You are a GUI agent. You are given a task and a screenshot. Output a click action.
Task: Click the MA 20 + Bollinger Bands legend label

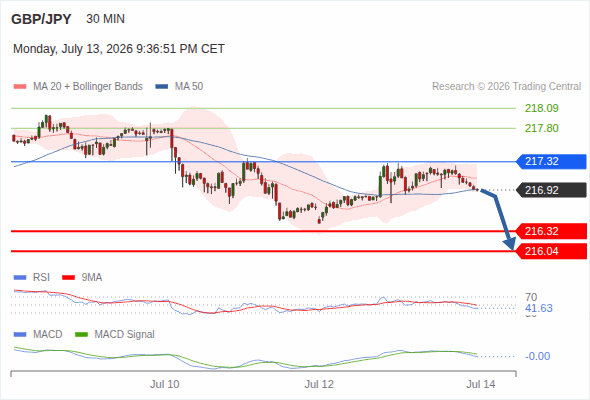tap(88, 87)
